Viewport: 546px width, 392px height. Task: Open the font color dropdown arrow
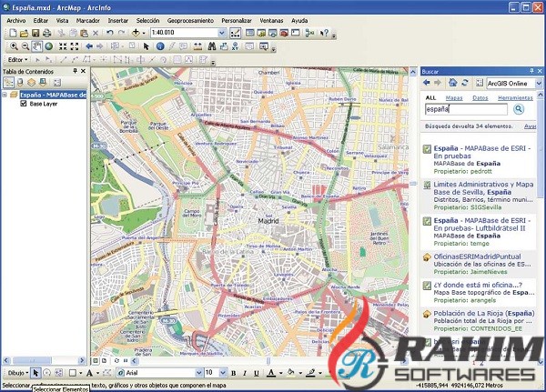click(x=280, y=373)
